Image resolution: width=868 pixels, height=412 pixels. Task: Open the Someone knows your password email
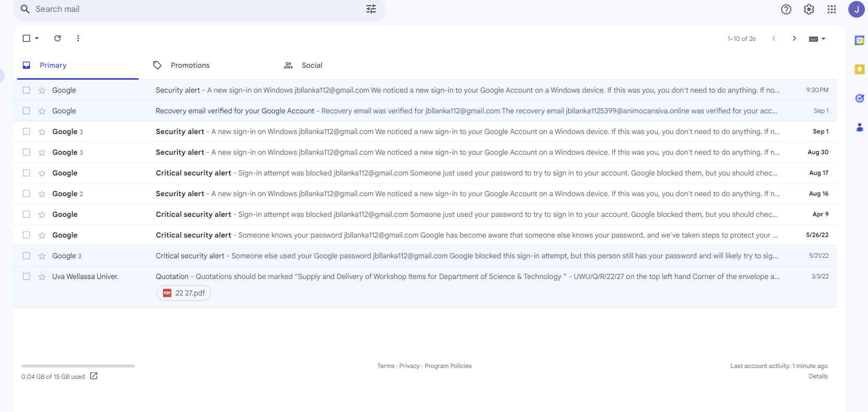click(x=425, y=235)
